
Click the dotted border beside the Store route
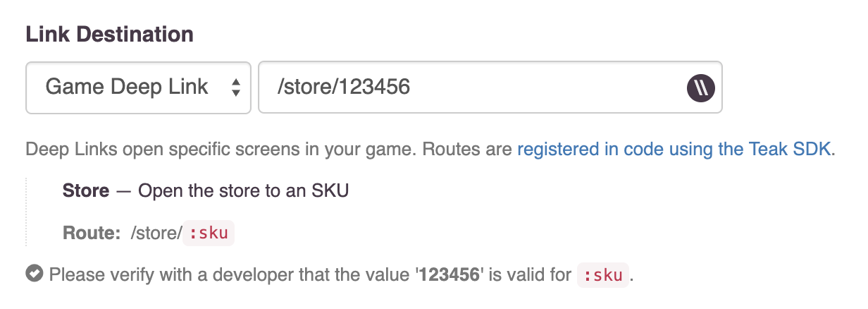click(27, 212)
